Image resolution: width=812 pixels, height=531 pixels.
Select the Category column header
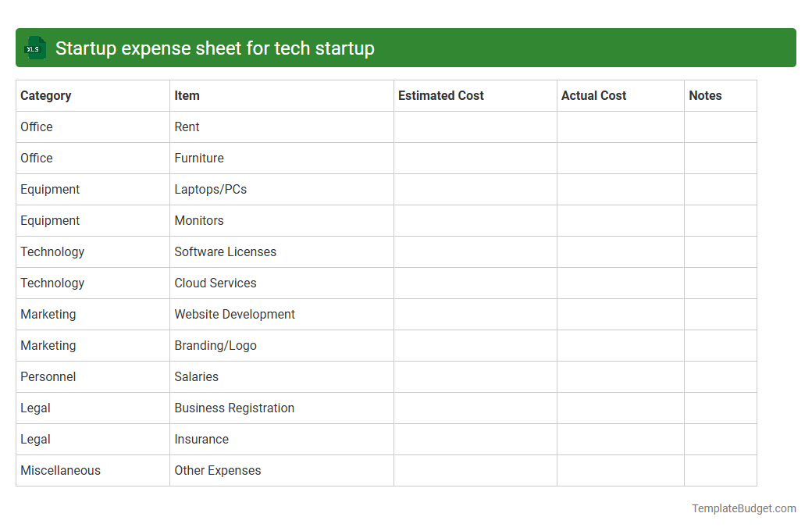(x=46, y=95)
